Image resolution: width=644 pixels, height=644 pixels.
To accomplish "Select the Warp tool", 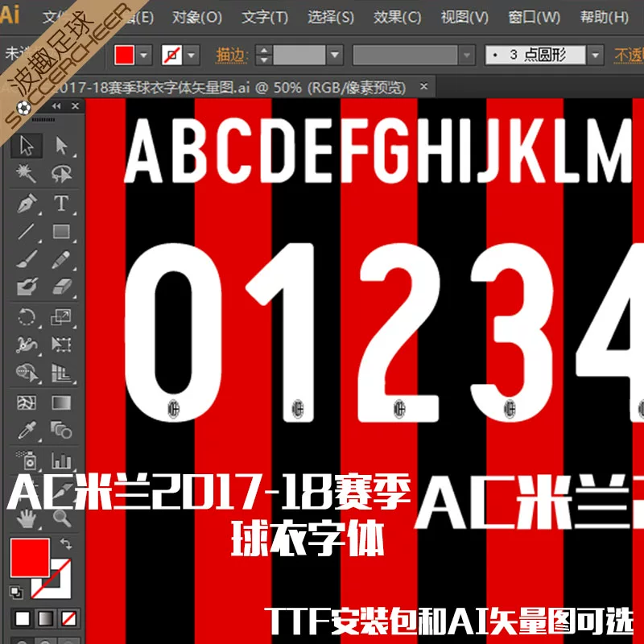I will click(27, 345).
